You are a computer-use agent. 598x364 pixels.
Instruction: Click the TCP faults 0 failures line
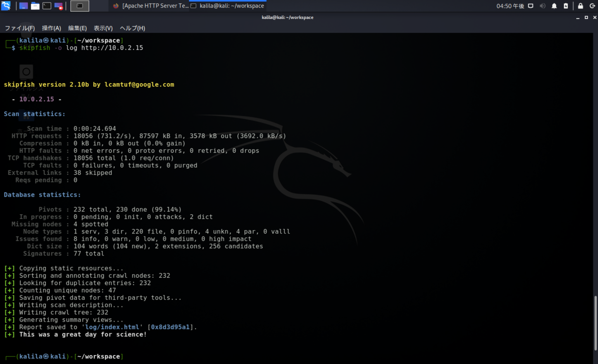[x=110, y=165]
